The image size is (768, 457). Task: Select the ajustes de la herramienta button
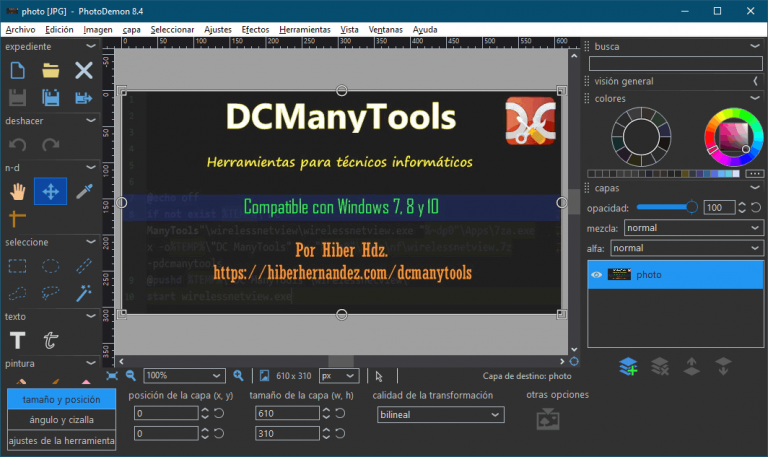coord(61,440)
